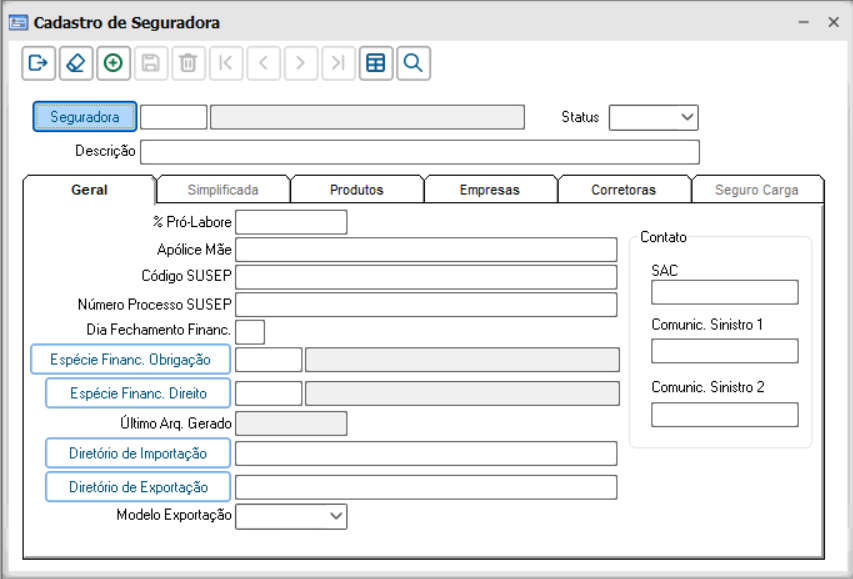Open the table grid view icon
853x579 pixels.
pos(376,63)
